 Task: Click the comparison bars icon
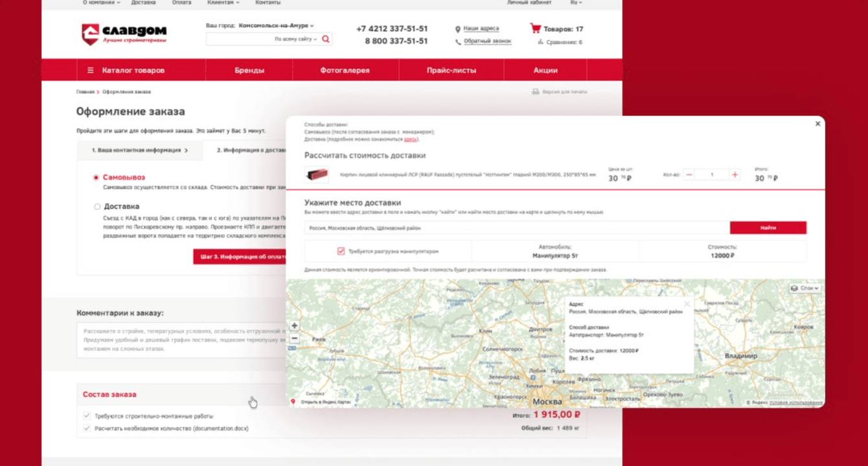coord(540,42)
